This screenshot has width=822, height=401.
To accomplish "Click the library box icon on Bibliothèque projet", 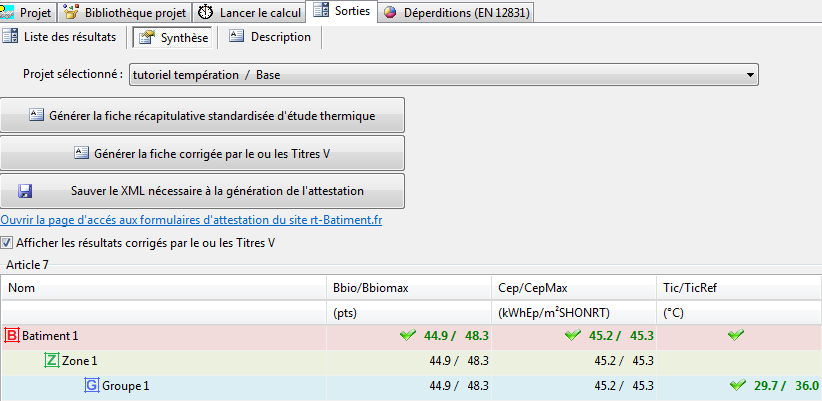I will (71, 12).
